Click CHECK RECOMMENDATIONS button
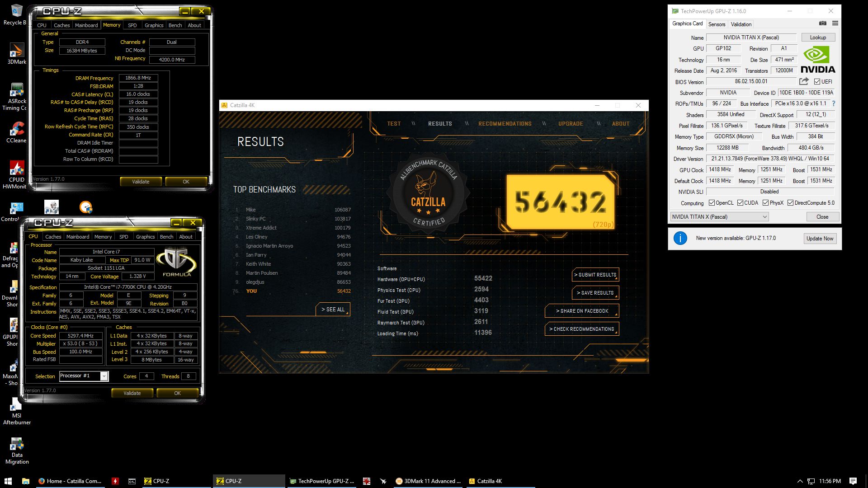The height and width of the screenshot is (488, 868). click(x=582, y=329)
